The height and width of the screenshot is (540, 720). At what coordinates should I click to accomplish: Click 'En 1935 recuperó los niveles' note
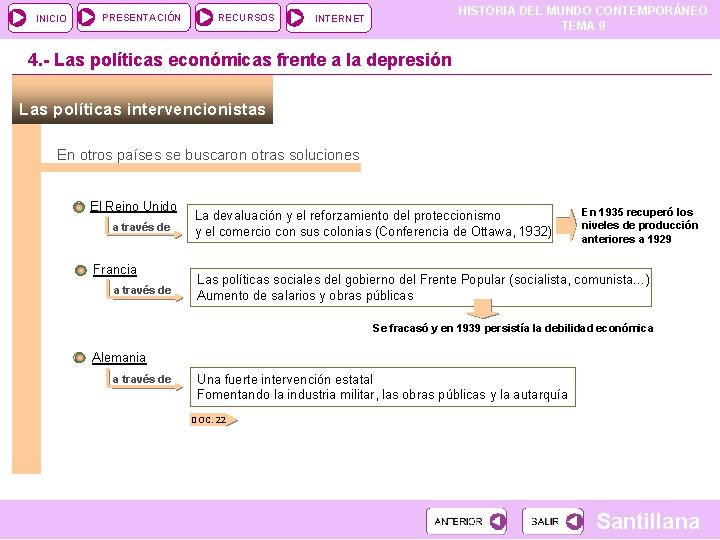coord(639,225)
